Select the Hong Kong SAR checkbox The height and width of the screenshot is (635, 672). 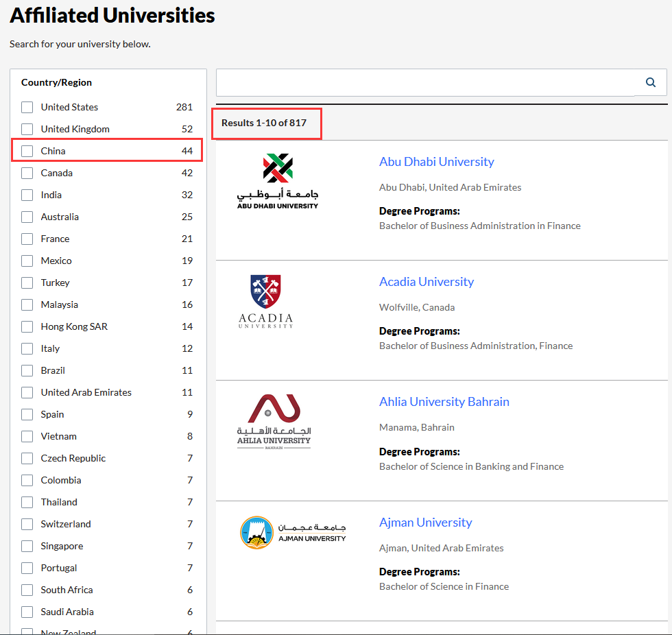(27, 326)
